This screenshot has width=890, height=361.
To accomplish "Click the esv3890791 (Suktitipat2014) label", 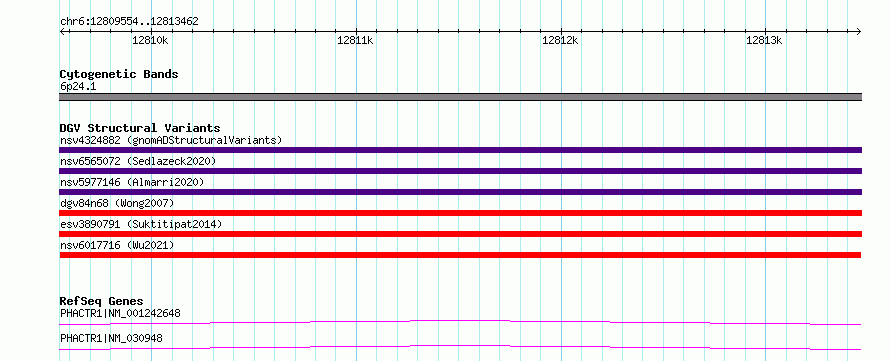I will 141,224.
